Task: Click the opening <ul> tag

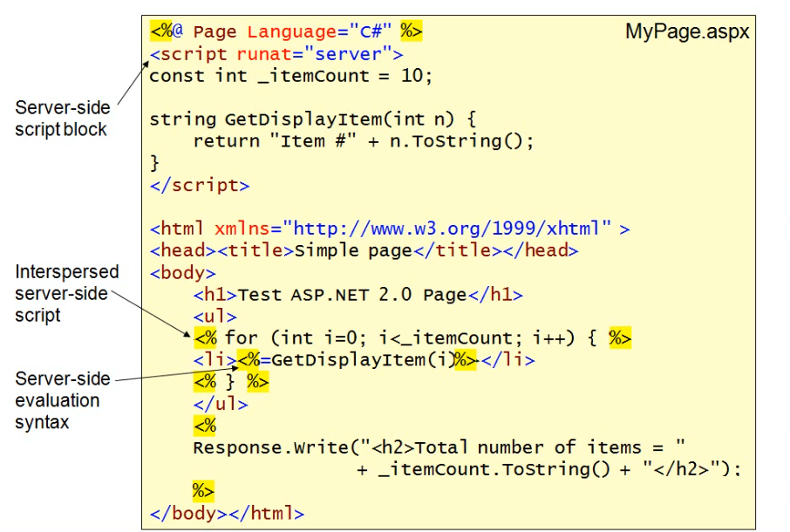Action: [x=215, y=317]
